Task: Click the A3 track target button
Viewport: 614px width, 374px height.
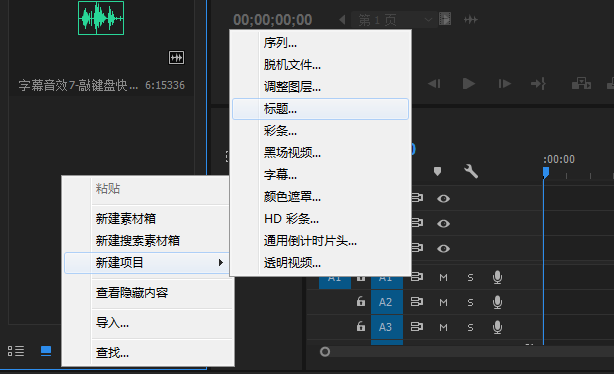Action: tap(386, 327)
